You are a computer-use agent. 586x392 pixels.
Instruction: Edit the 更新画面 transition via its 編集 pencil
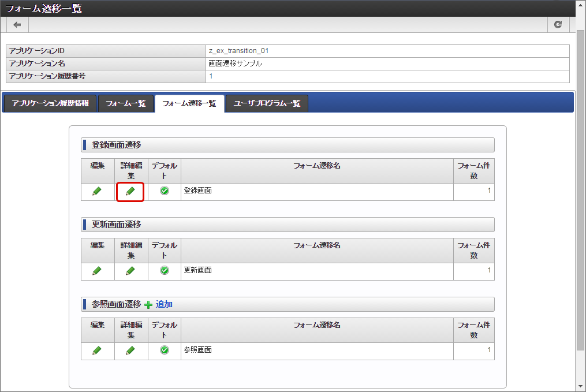point(97,271)
